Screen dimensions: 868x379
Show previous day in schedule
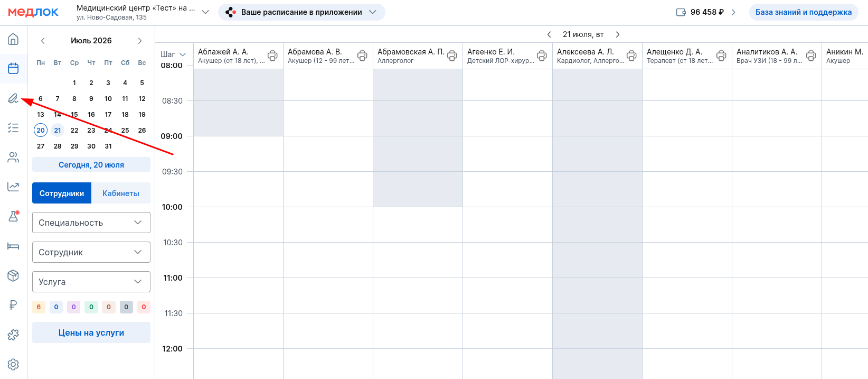pos(549,34)
